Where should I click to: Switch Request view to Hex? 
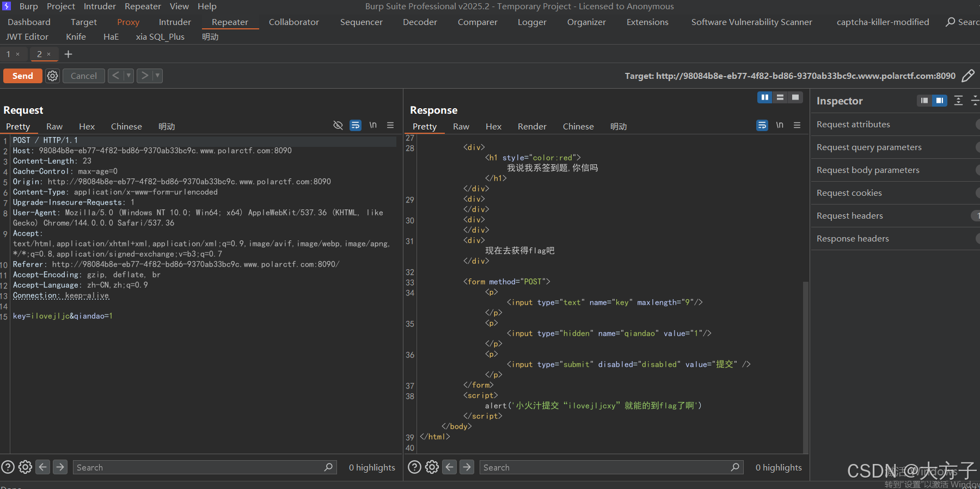point(87,126)
